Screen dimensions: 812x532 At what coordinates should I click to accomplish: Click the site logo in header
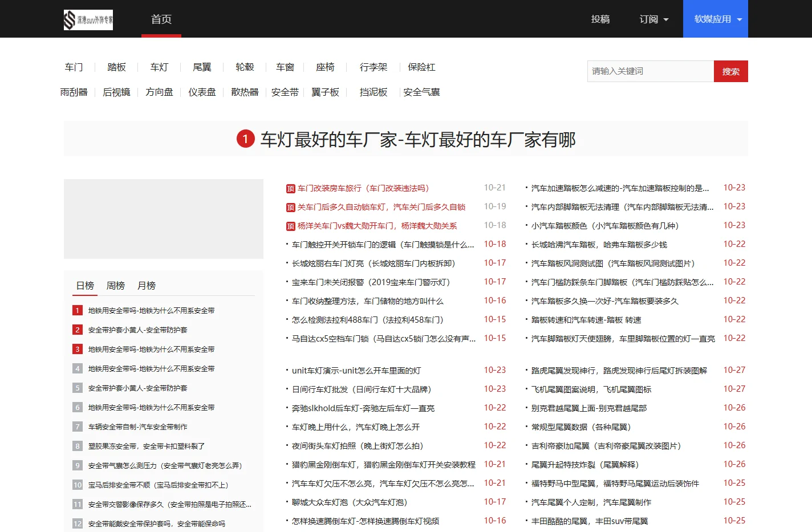(88, 20)
